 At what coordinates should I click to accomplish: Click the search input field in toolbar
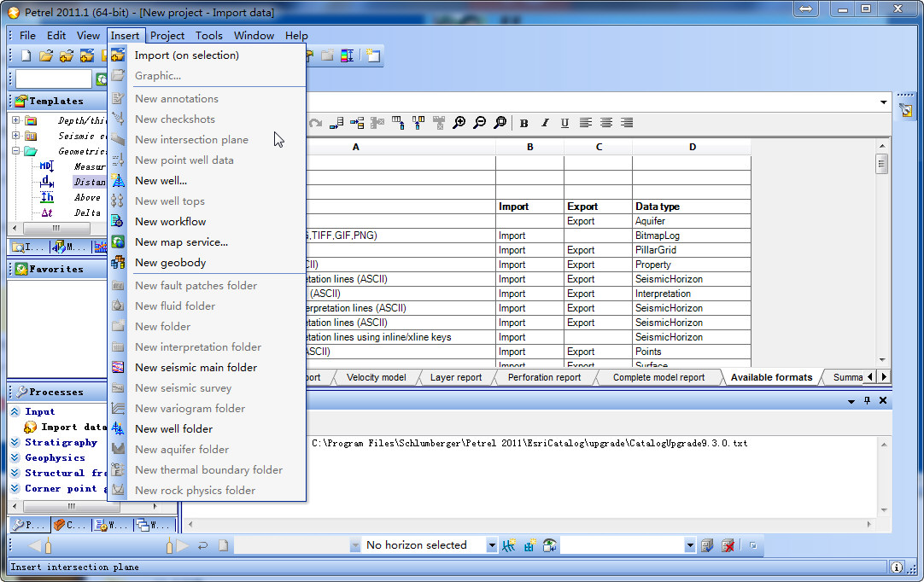point(54,79)
